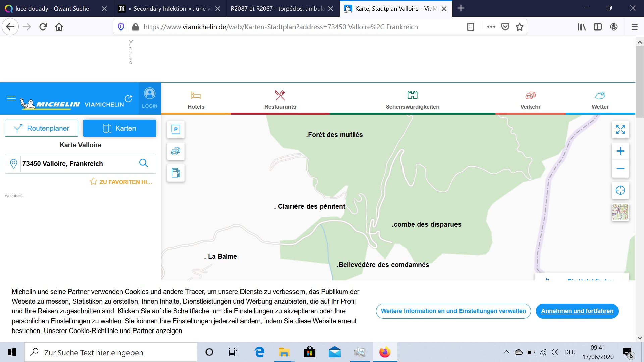Show parking layer on map

176,129
